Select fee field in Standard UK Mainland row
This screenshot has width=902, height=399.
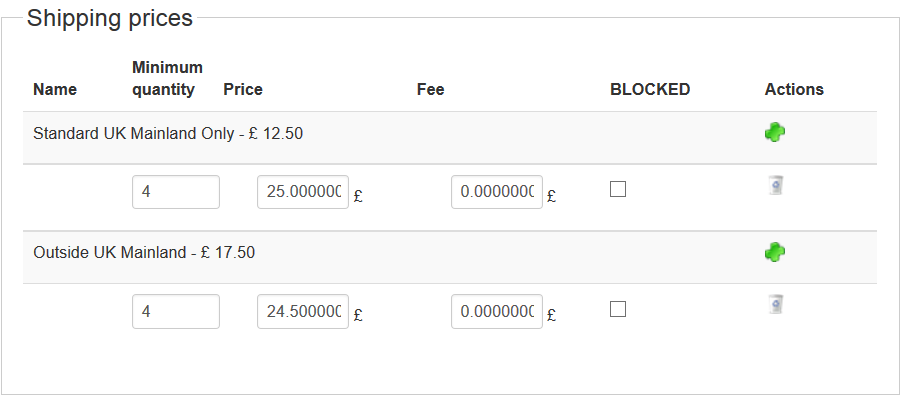497,192
